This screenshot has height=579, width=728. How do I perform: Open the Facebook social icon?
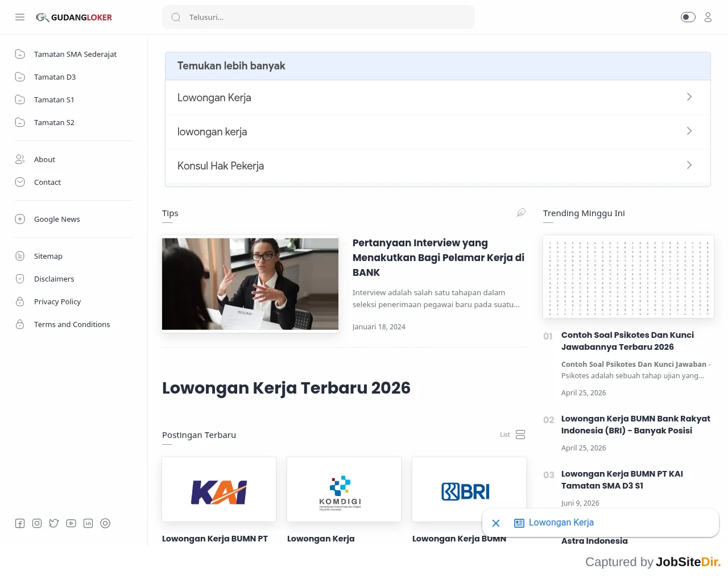click(20, 523)
